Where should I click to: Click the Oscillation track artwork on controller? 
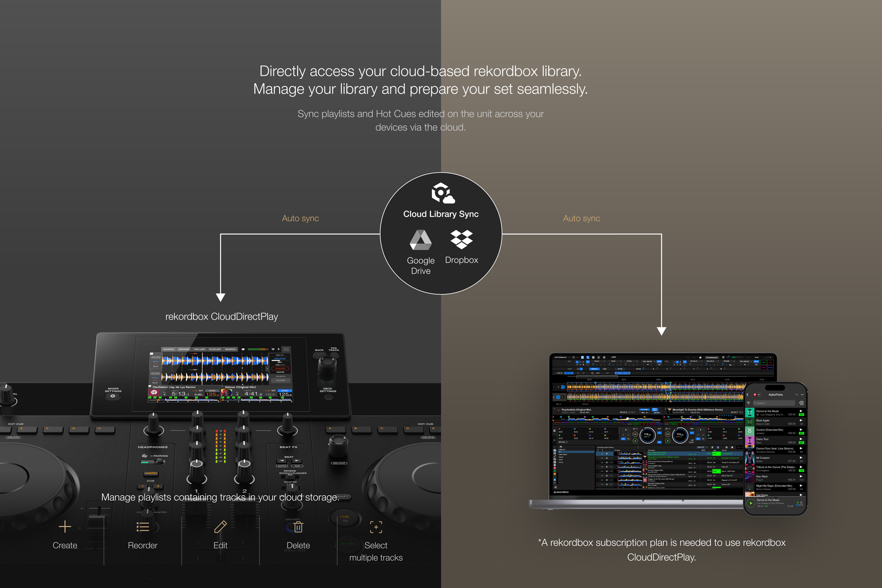coord(154,392)
